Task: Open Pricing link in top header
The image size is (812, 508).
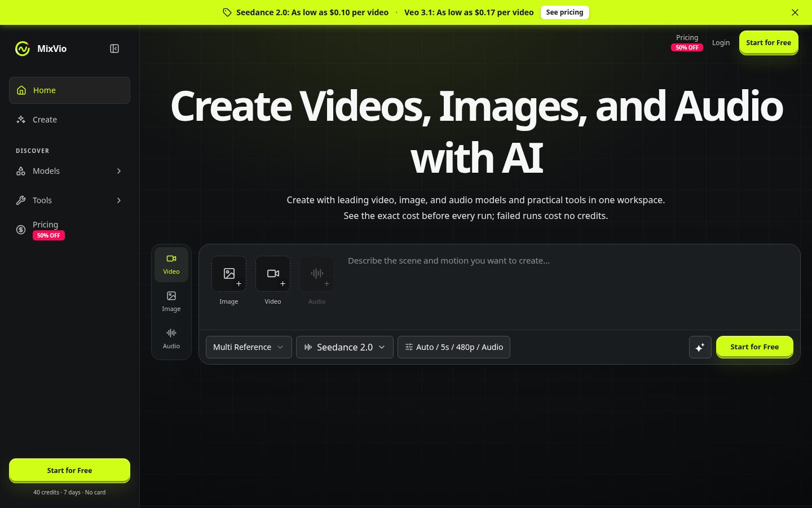Action: (687, 42)
